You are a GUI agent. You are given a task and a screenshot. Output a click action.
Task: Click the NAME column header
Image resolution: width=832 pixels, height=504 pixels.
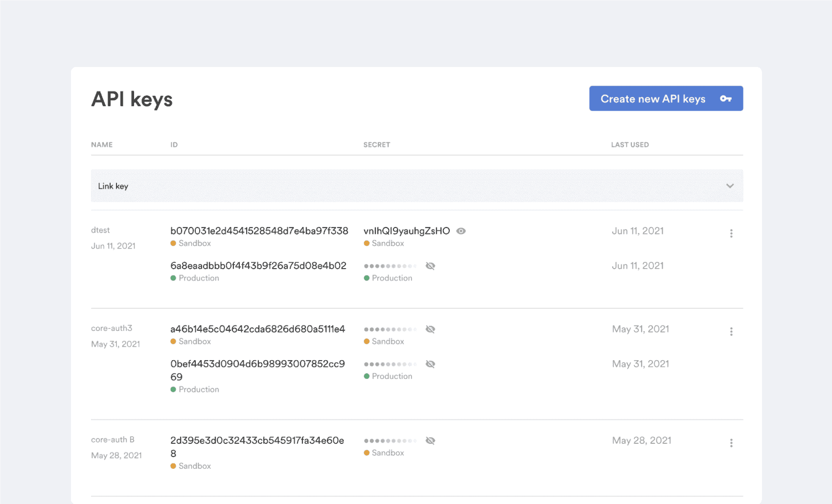(x=102, y=144)
